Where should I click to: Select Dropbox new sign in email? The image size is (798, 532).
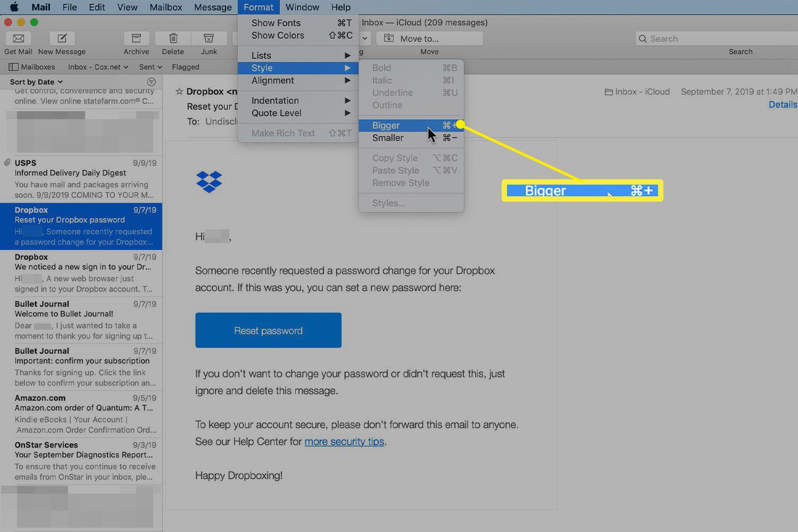[x=81, y=273]
